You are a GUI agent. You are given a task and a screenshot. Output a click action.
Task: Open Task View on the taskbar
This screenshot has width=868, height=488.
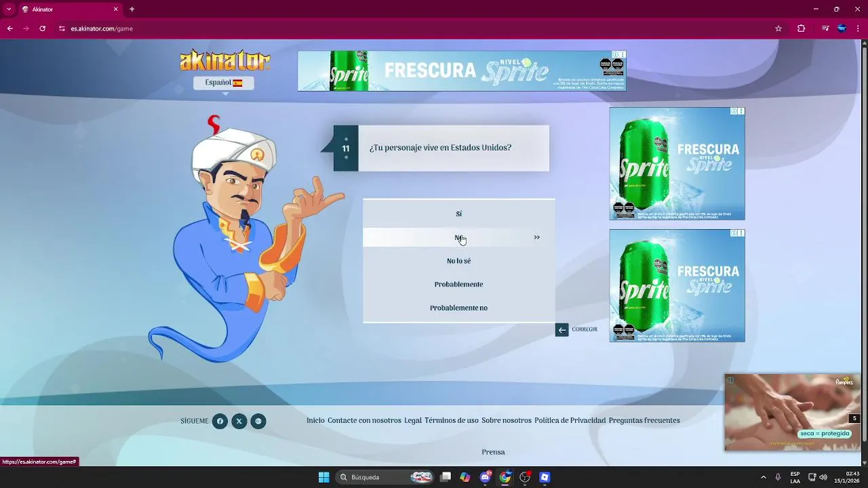446,477
